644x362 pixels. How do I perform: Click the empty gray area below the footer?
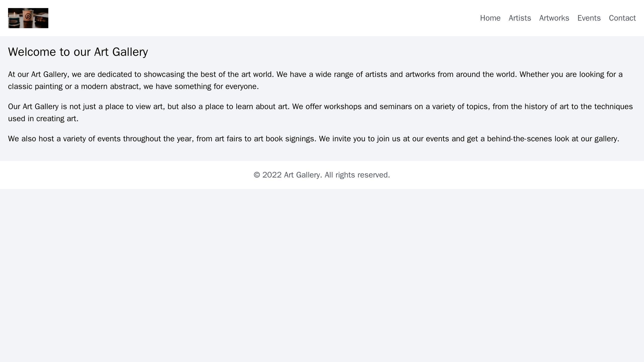coord(322,276)
